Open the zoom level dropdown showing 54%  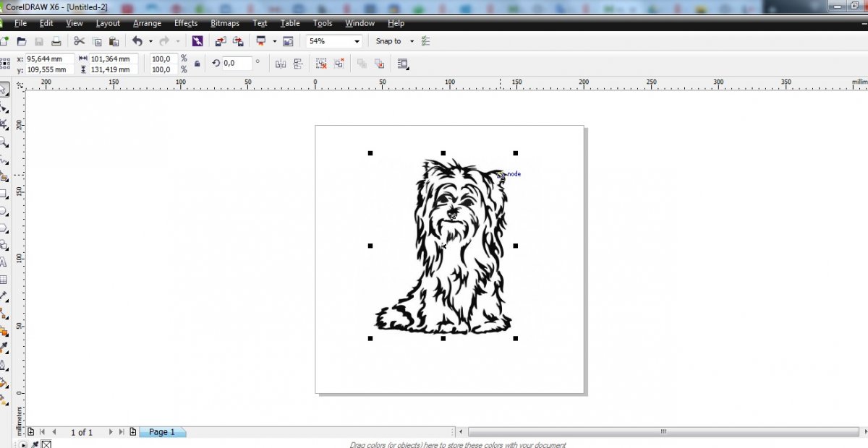(x=357, y=42)
